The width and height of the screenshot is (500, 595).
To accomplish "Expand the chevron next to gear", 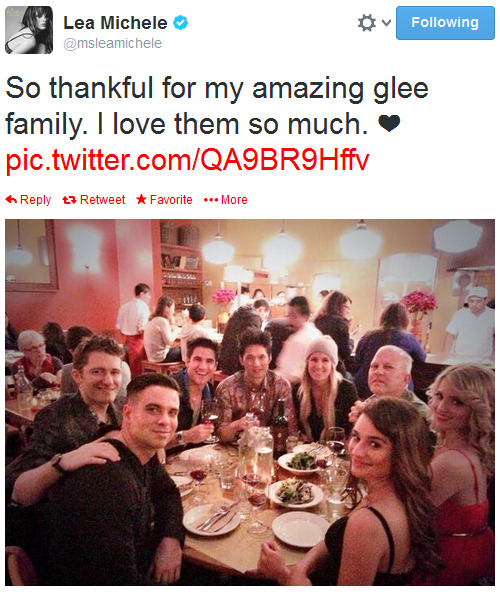I will (386, 23).
